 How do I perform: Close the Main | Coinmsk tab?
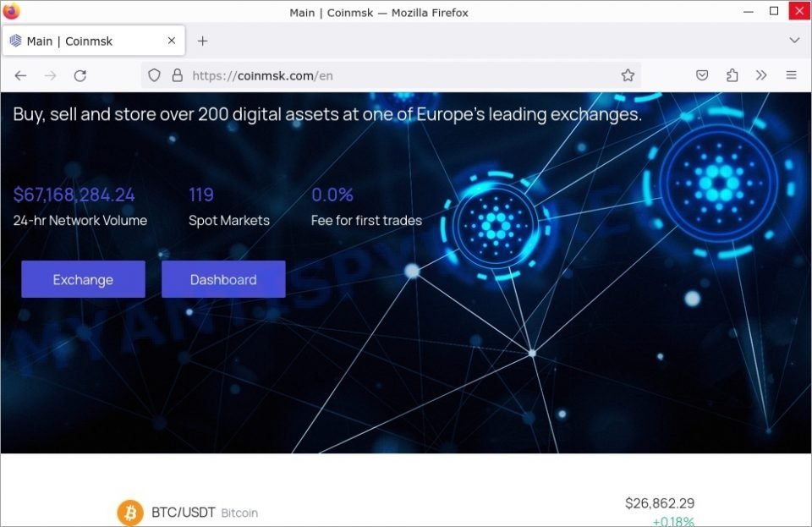172,41
